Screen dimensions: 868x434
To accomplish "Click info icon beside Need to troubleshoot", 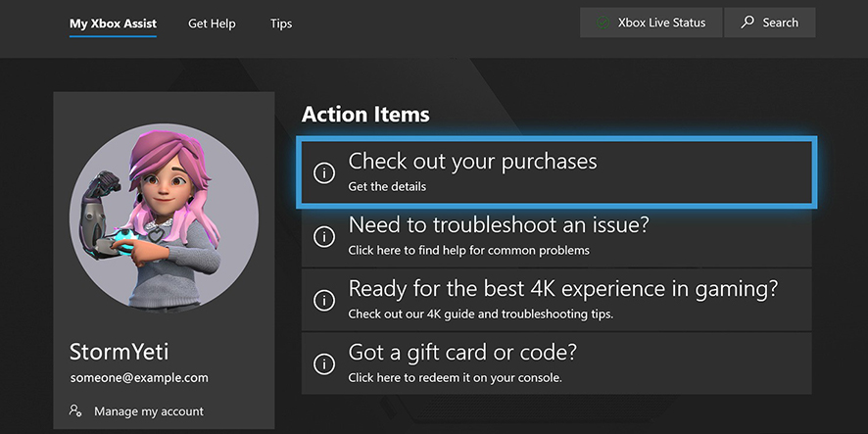I will (324, 237).
